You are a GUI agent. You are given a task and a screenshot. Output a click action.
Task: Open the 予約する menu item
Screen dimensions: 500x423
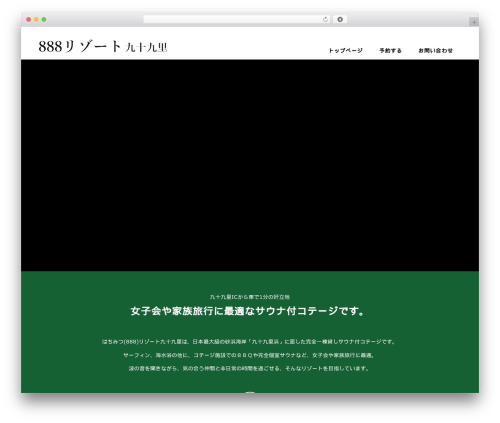390,51
